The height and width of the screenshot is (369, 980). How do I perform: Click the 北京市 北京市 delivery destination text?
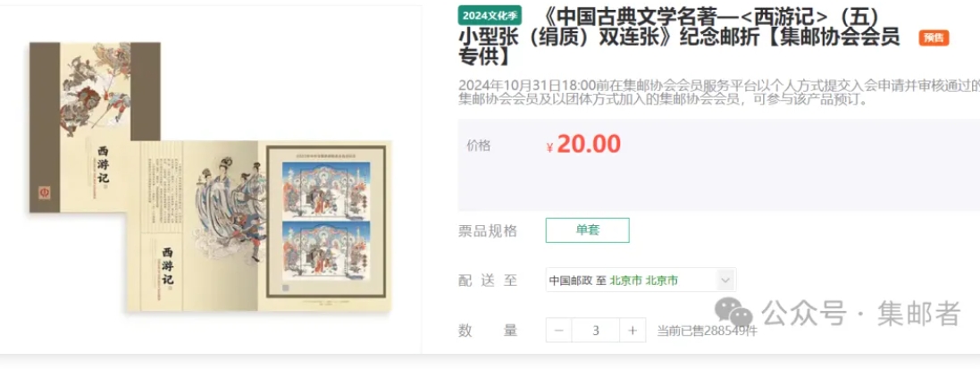644,281
